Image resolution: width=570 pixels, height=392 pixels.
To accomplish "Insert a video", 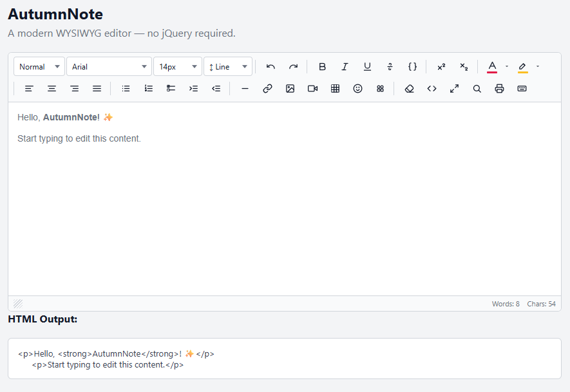I will point(312,89).
